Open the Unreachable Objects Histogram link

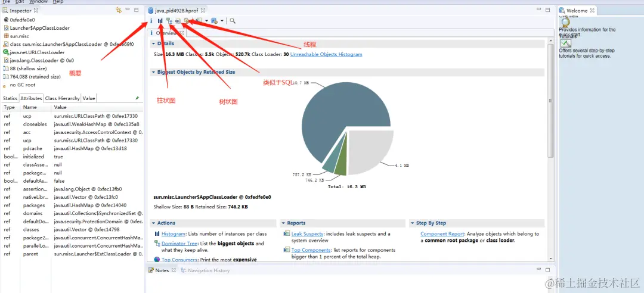[x=326, y=54]
